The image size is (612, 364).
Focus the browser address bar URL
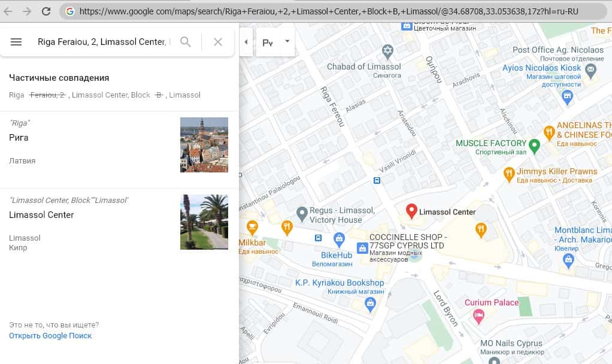point(329,11)
